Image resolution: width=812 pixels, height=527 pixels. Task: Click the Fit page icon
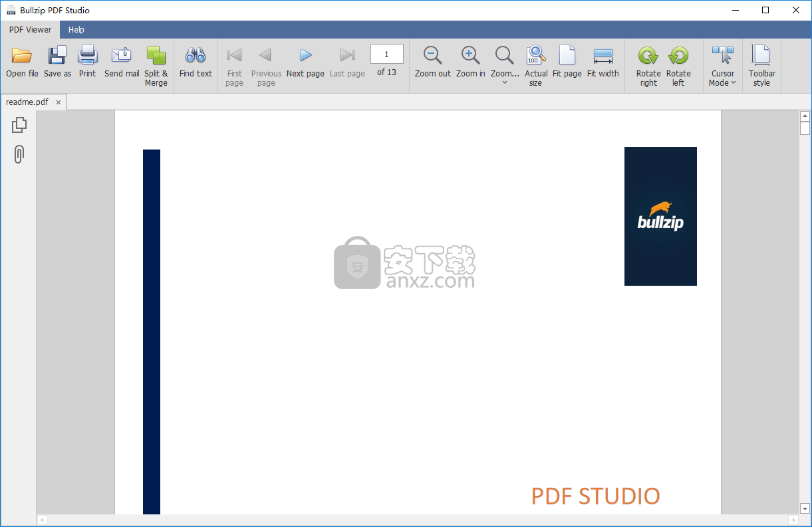(567, 55)
